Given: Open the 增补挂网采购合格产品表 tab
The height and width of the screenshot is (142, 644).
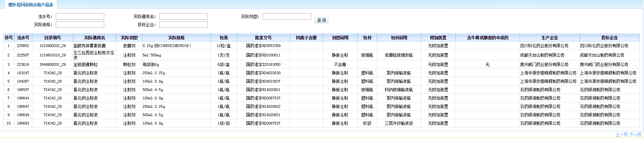Looking at the screenshot, I should click(x=31, y=5).
